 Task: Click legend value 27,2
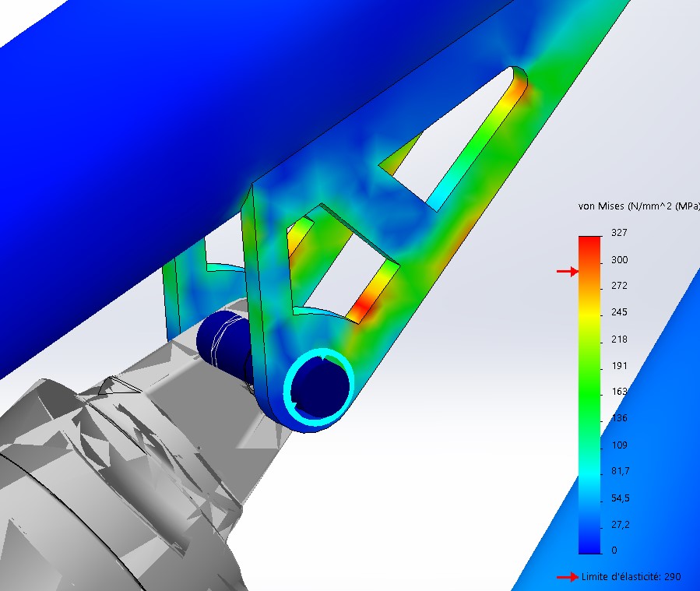click(620, 525)
